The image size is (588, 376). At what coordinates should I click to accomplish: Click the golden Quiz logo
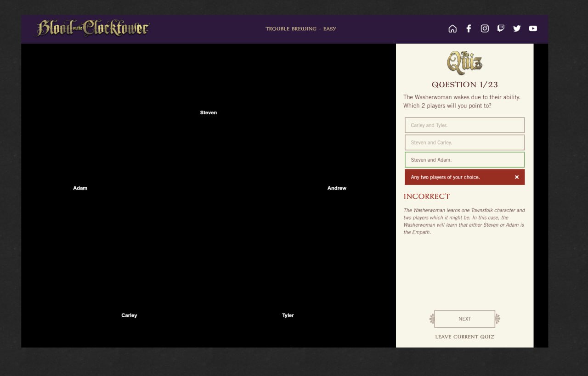point(464,62)
